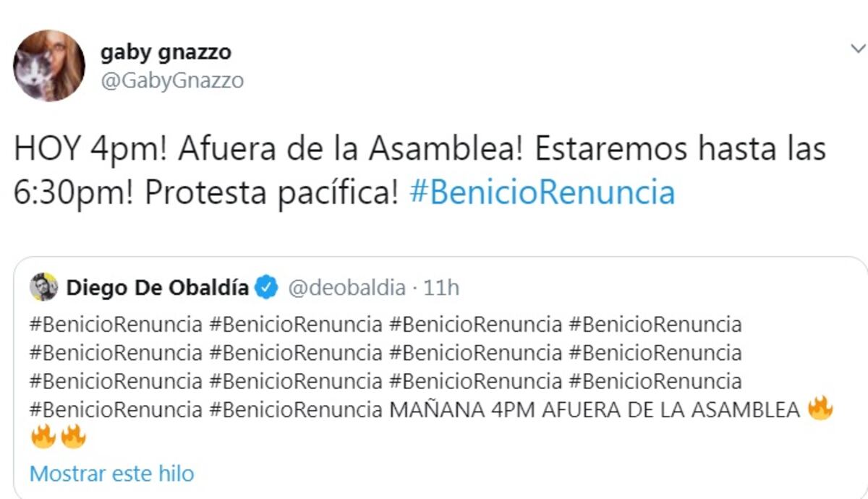Click gaby gnazzo's cat profile picture
The height and width of the screenshot is (499, 868).
[x=49, y=66]
